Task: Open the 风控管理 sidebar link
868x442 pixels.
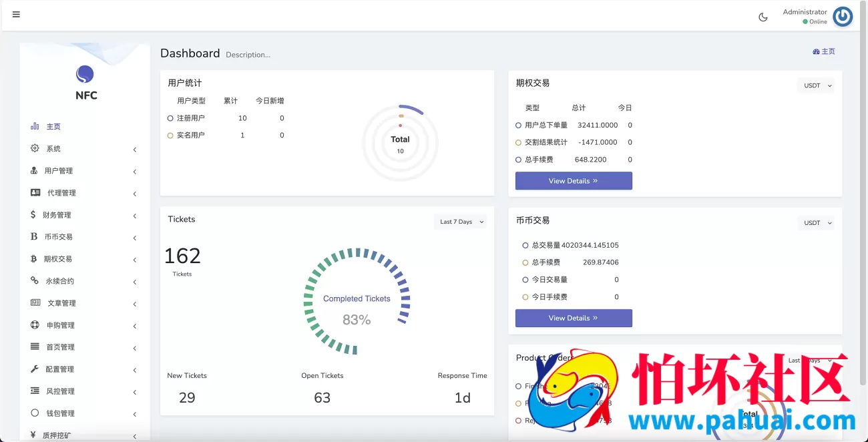Action: (x=85, y=391)
